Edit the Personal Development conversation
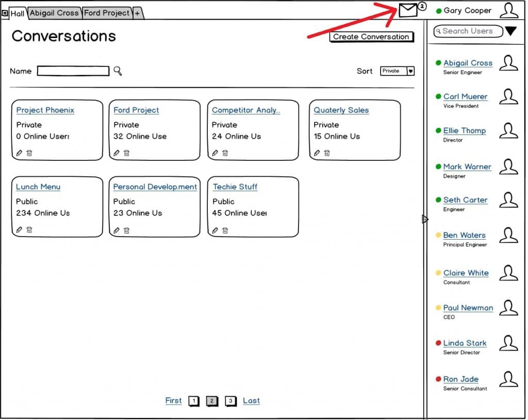 117,230
